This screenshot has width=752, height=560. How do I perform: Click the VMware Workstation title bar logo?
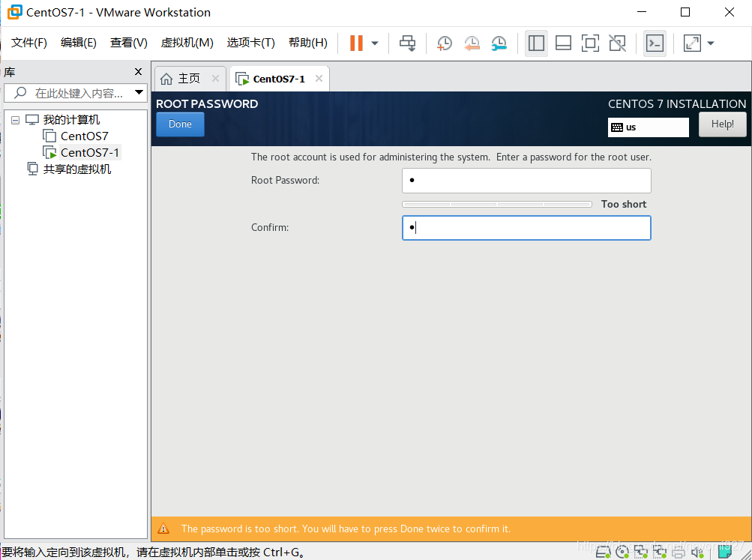(x=15, y=12)
